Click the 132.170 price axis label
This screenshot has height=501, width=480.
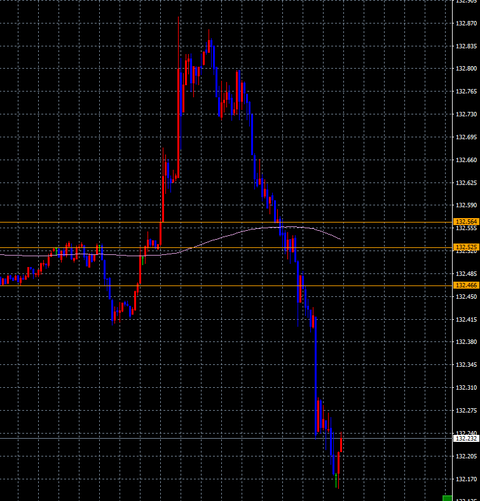[466, 479]
